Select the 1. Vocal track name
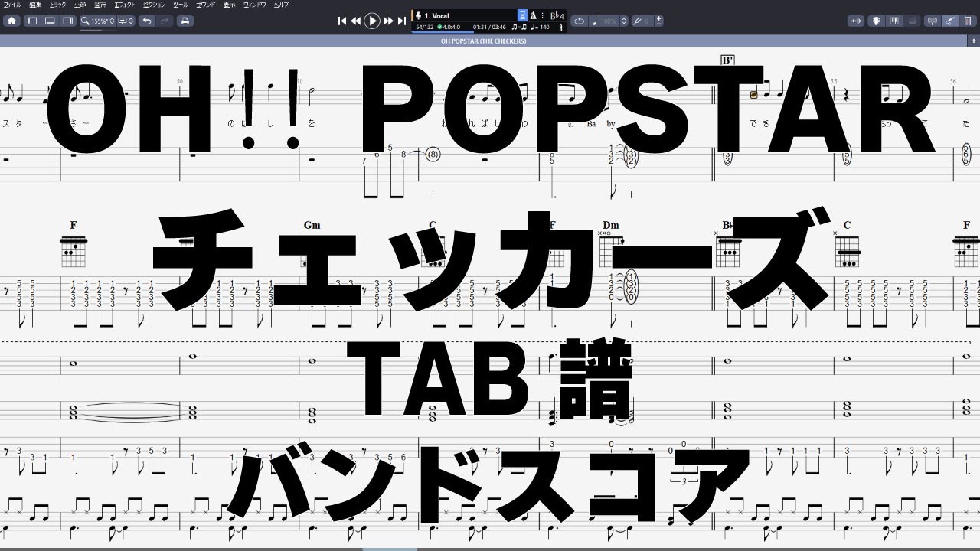Image resolution: width=980 pixels, height=551 pixels. tap(437, 15)
